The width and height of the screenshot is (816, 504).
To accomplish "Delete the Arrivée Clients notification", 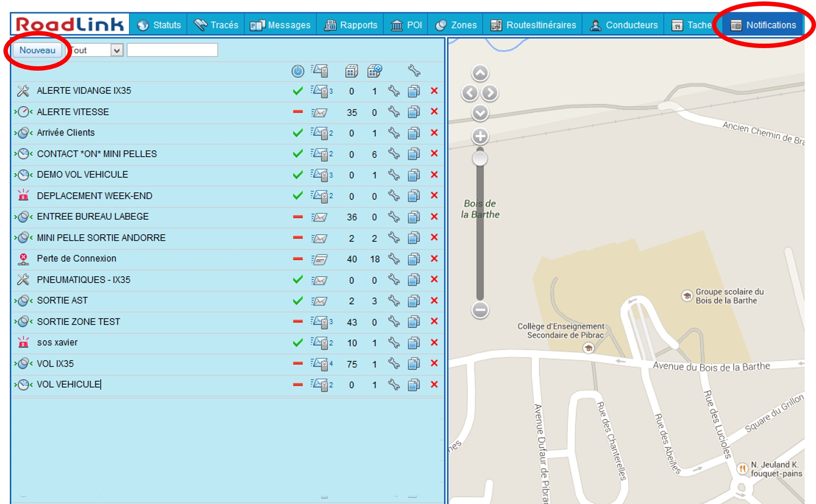I will (x=434, y=133).
